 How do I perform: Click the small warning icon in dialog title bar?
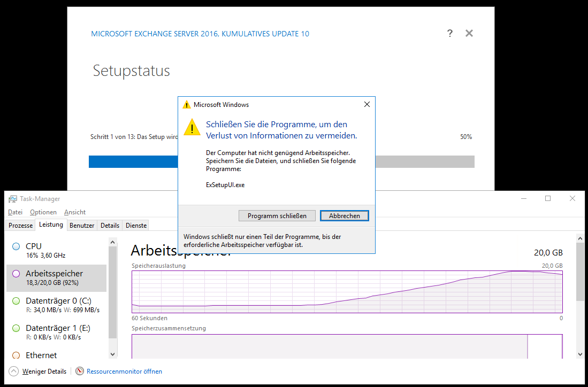pos(186,105)
